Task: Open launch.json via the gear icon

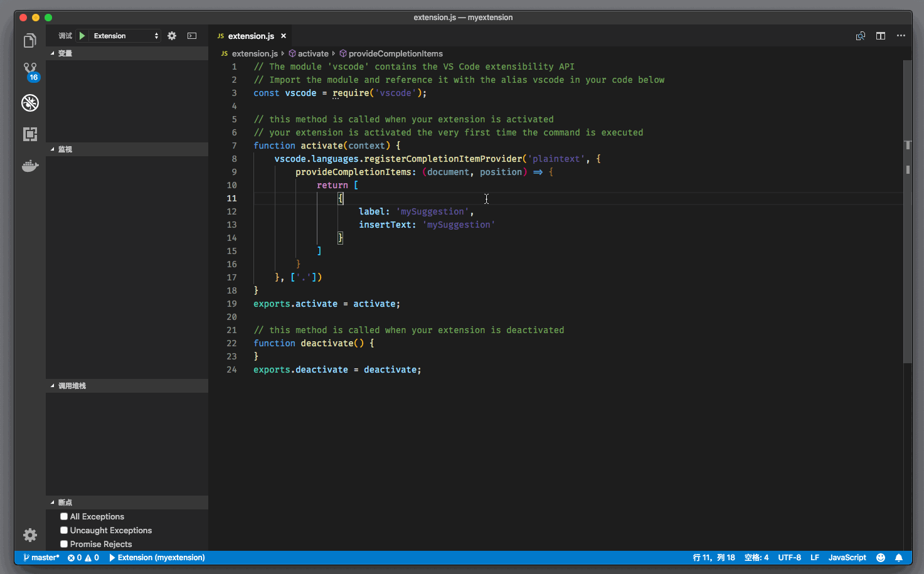Action: 172,36
